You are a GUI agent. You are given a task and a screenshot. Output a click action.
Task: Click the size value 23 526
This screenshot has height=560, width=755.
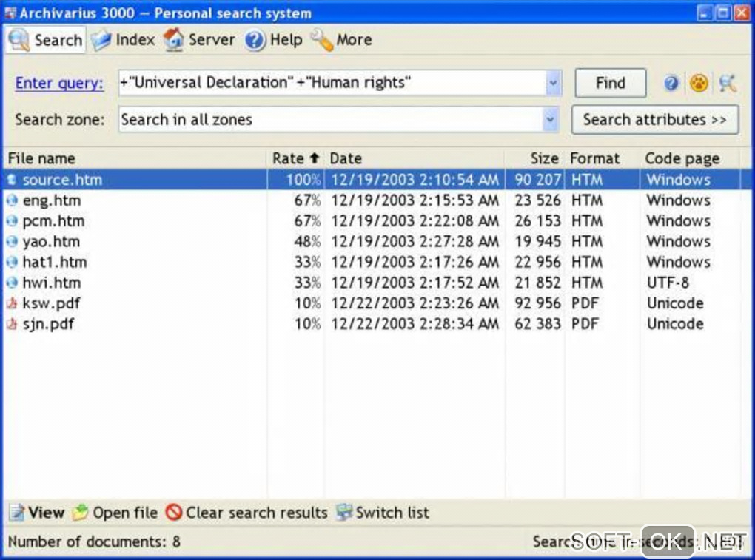tap(537, 200)
